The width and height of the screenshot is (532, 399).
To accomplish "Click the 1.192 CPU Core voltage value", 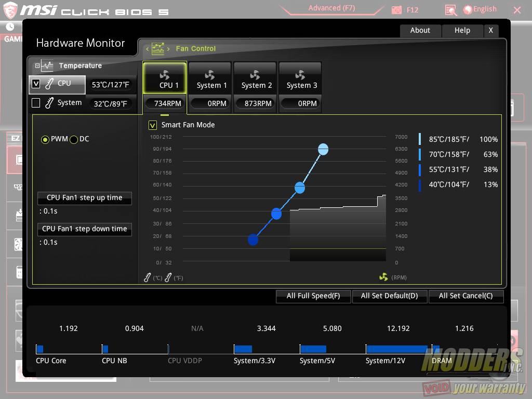I will [69, 328].
